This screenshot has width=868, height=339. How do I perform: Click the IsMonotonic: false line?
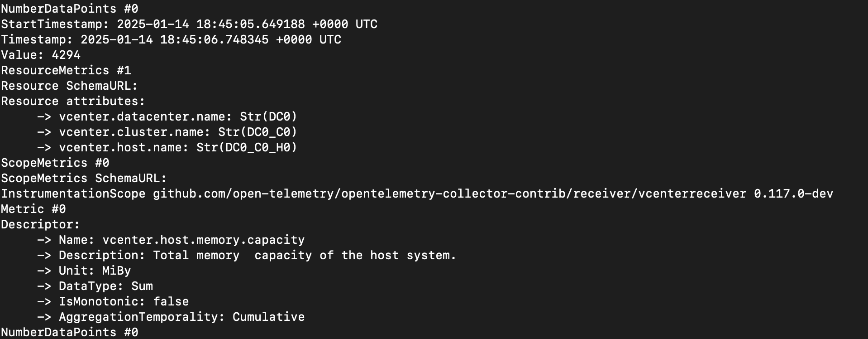(x=113, y=301)
